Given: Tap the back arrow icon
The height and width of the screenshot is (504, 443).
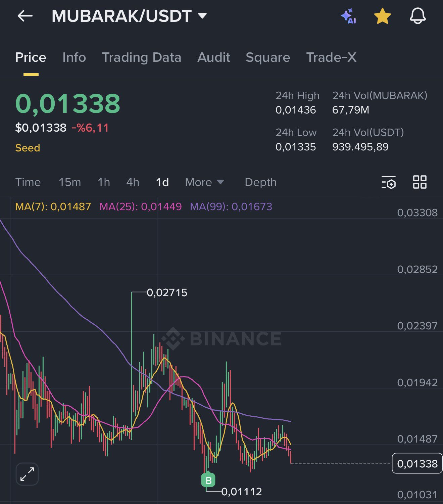Looking at the screenshot, I should click(25, 16).
